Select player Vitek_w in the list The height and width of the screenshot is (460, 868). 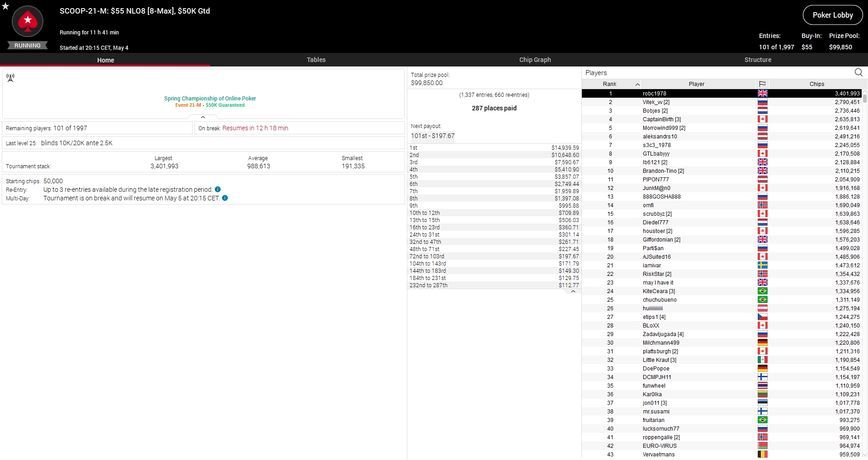[656, 102]
